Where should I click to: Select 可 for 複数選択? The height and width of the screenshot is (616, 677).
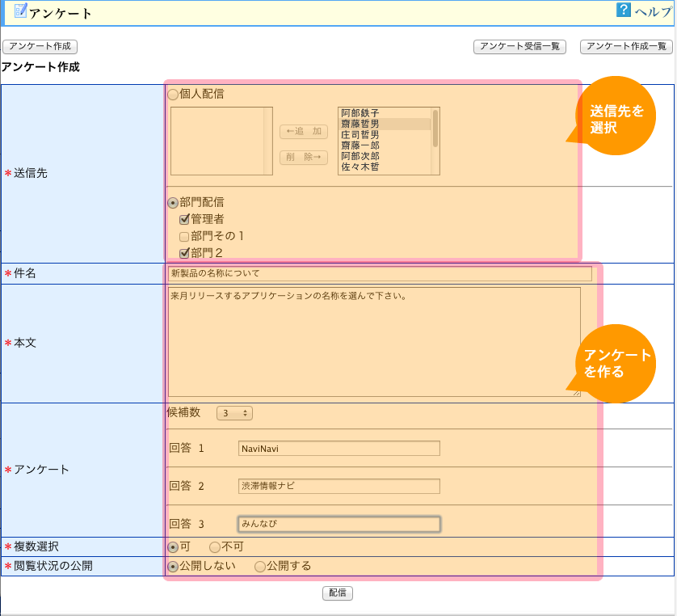pyautogui.click(x=173, y=547)
